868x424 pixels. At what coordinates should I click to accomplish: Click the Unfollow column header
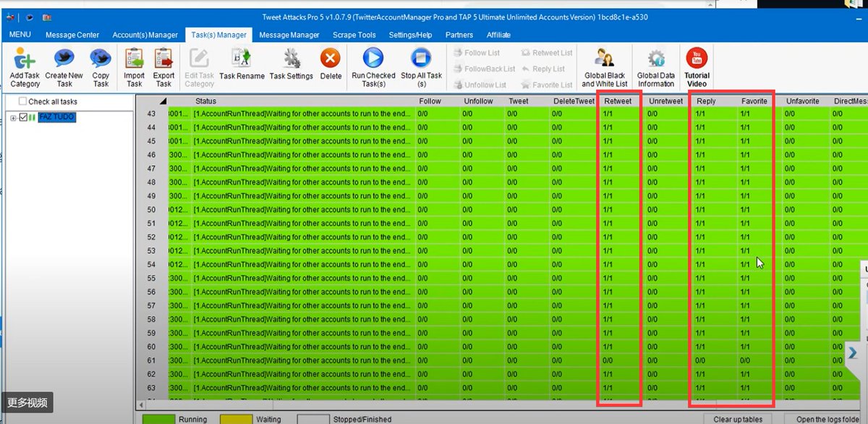(x=482, y=101)
